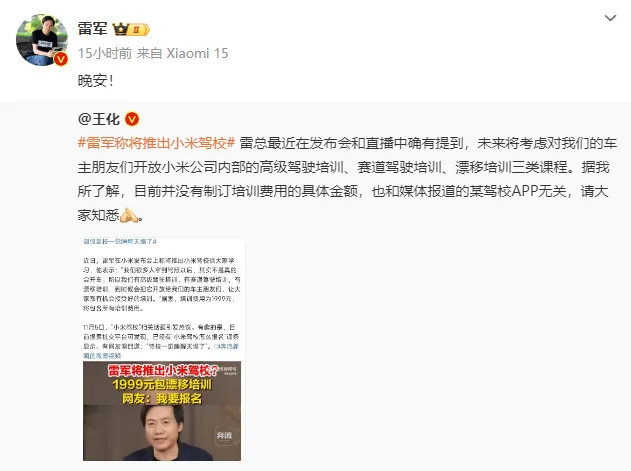Select the 晚安! post text
This screenshot has width=631, height=471.
(95, 81)
